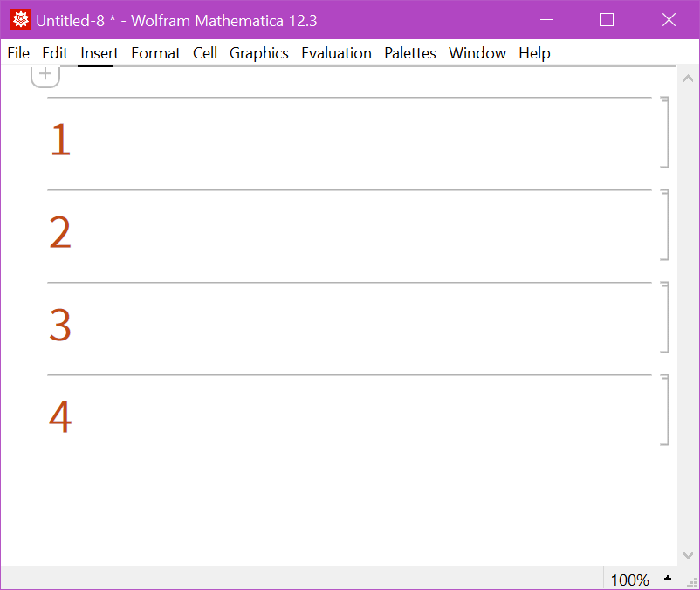Click the 100% magnification field
Viewport: 700px width, 590px height.
click(629, 580)
